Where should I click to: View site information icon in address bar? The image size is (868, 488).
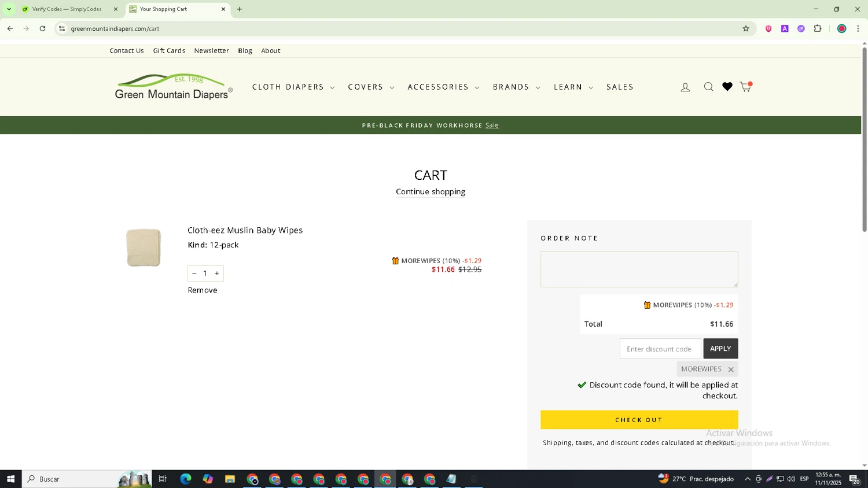pyautogui.click(x=62, y=28)
